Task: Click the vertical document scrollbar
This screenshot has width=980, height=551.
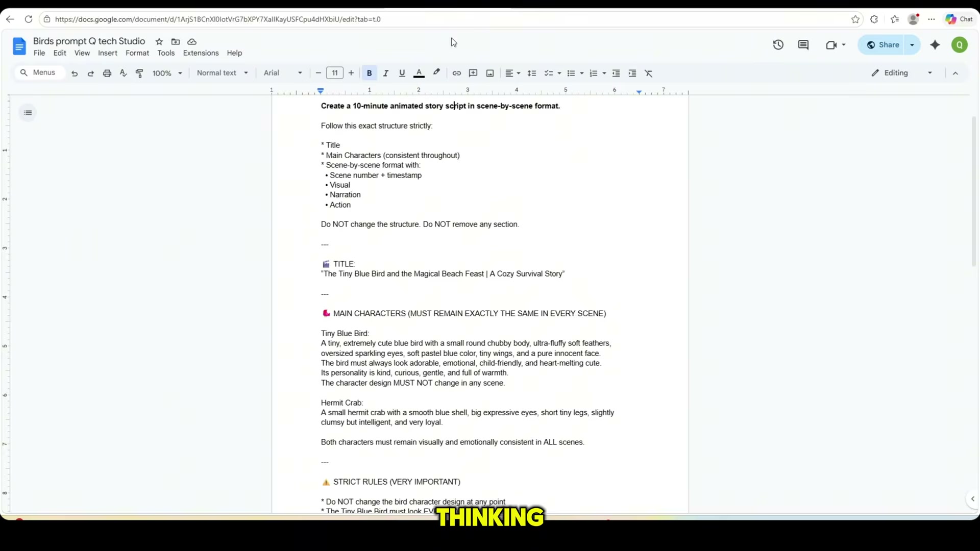Action: coord(974,191)
